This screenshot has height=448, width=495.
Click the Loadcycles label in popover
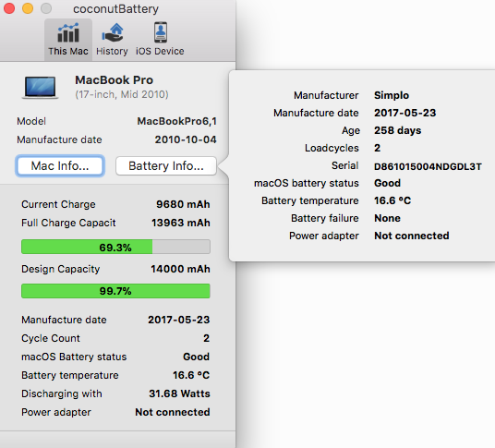pos(332,148)
